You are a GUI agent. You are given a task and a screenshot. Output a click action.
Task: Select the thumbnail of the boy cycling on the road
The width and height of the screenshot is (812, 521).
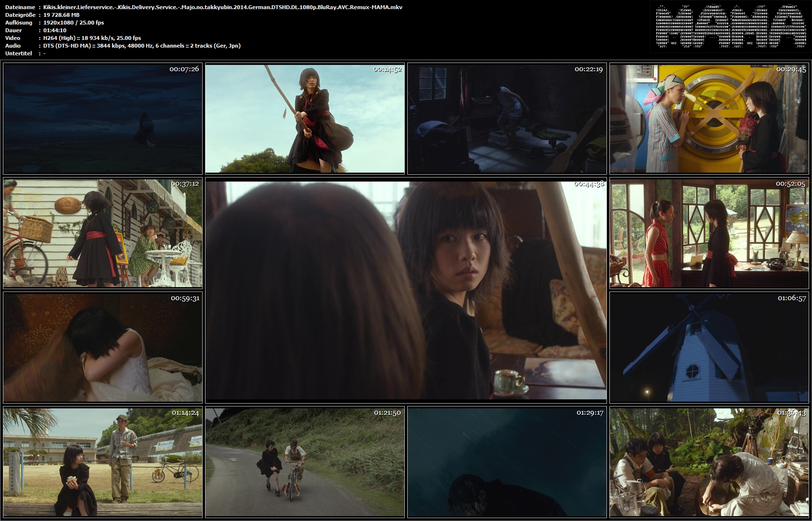pyautogui.click(x=305, y=462)
